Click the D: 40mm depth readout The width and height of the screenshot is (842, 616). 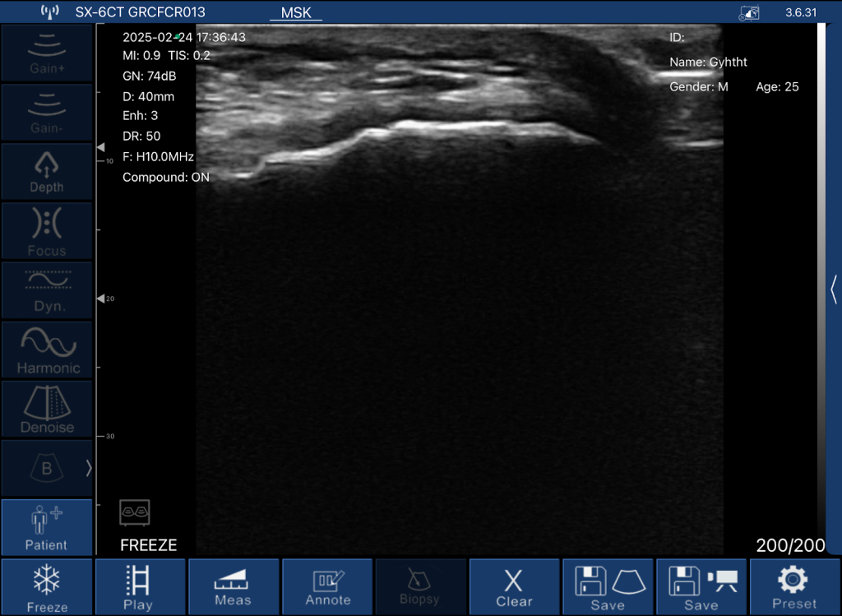coord(148,97)
